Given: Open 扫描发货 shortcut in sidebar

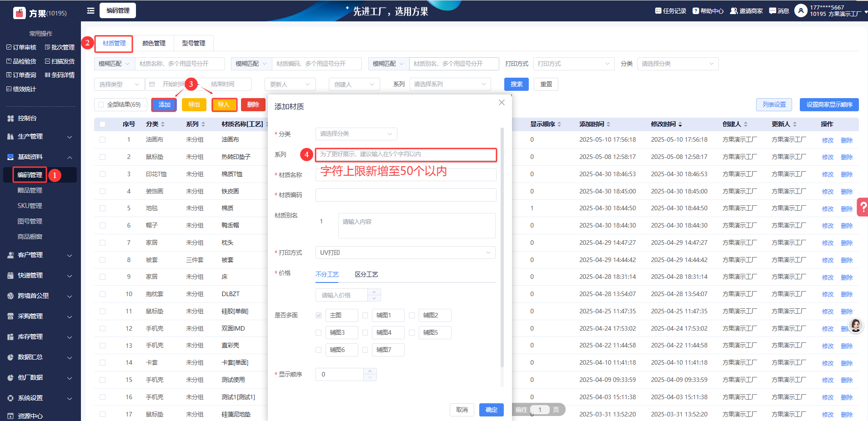Looking at the screenshot, I should pos(60,61).
